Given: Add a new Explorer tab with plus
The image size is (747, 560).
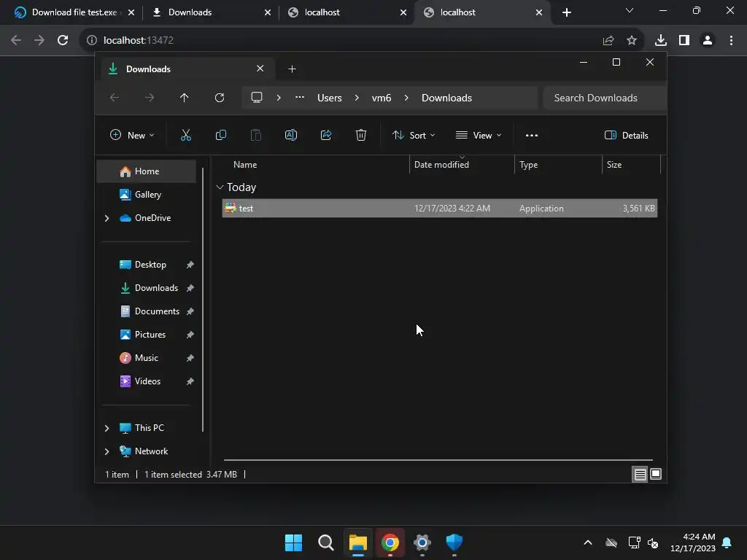Looking at the screenshot, I should click(292, 69).
